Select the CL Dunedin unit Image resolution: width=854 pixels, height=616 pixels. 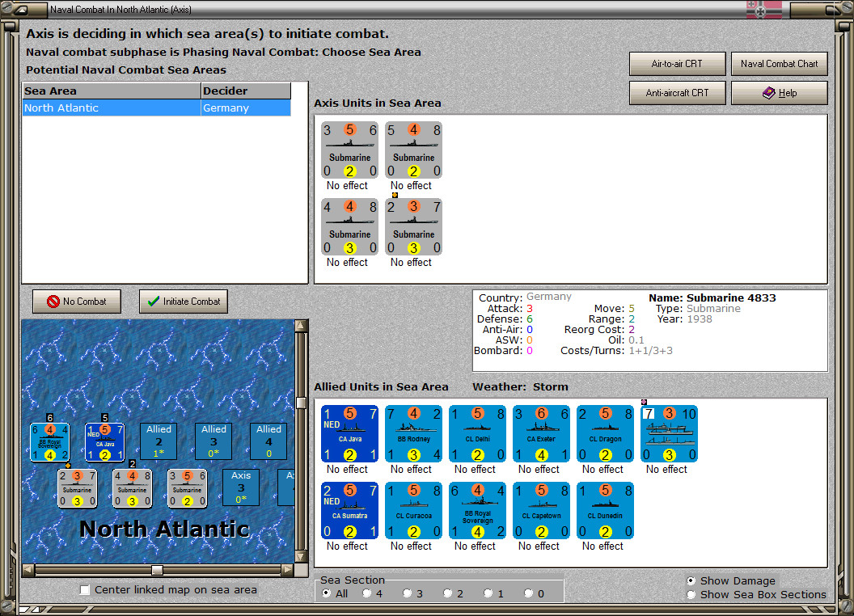(605, 511)
